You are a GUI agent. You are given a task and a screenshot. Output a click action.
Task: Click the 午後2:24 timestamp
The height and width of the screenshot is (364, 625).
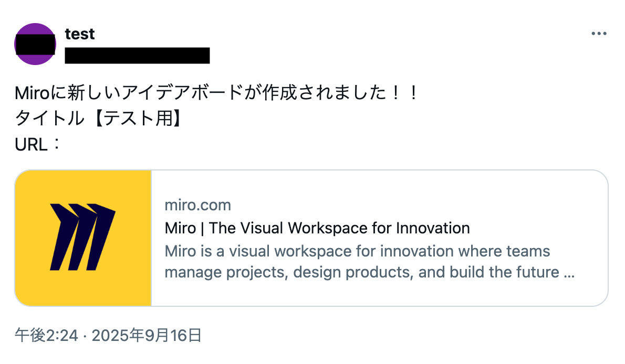[x=47, y=335]
